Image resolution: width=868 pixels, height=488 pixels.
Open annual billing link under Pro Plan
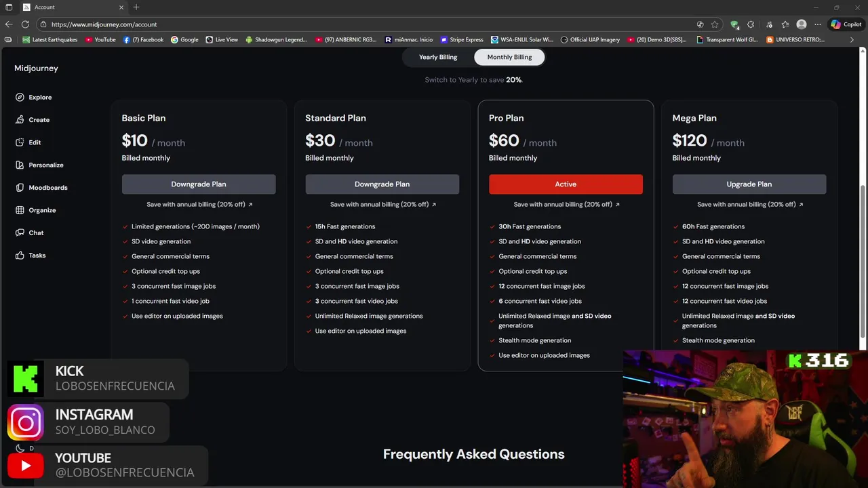coord(567,204)
